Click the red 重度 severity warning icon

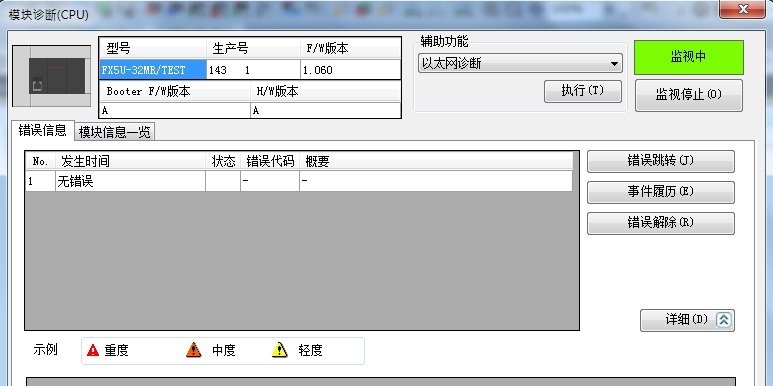93,350
